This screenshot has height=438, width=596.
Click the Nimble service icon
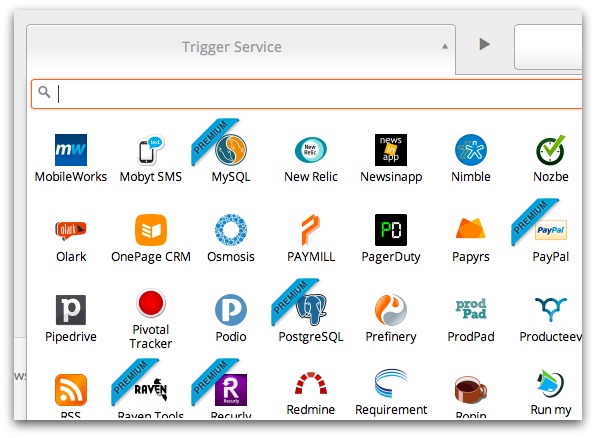click(471, 150)
